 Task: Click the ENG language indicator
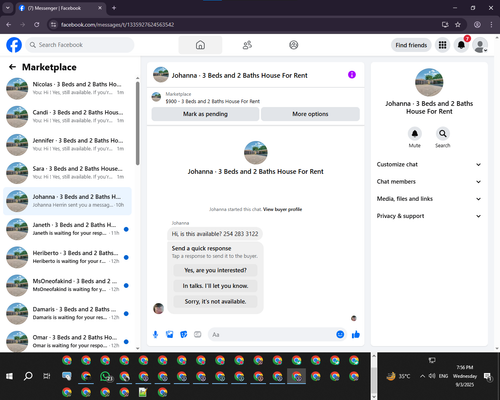point(443,376)
